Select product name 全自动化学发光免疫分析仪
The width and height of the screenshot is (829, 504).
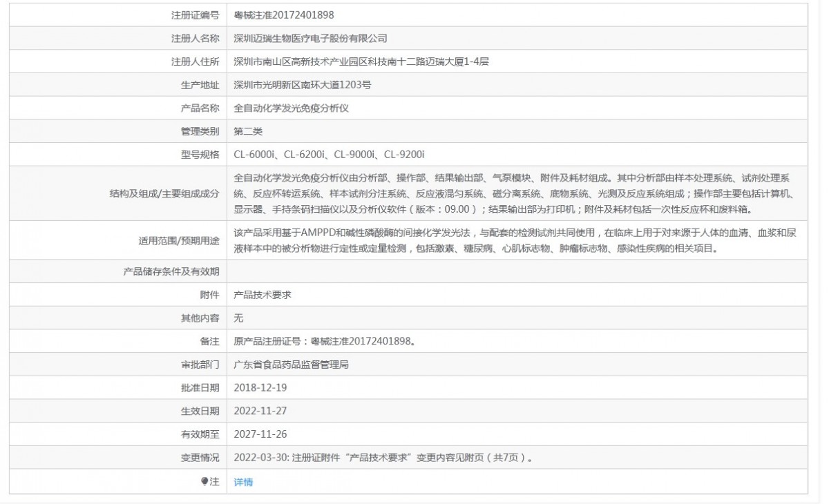(x=291, y=108)
